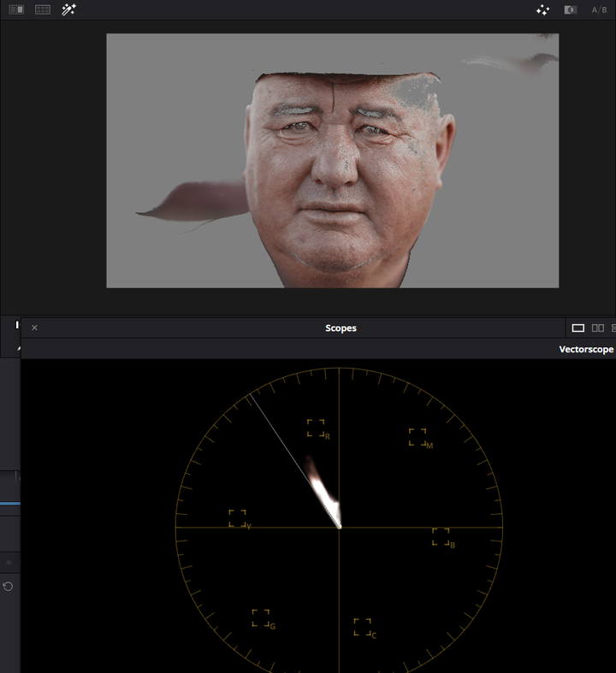Click the R target box on the vectorscope
Image resolution: width=616 pixels, height=673 pixels.
(316, 428)
